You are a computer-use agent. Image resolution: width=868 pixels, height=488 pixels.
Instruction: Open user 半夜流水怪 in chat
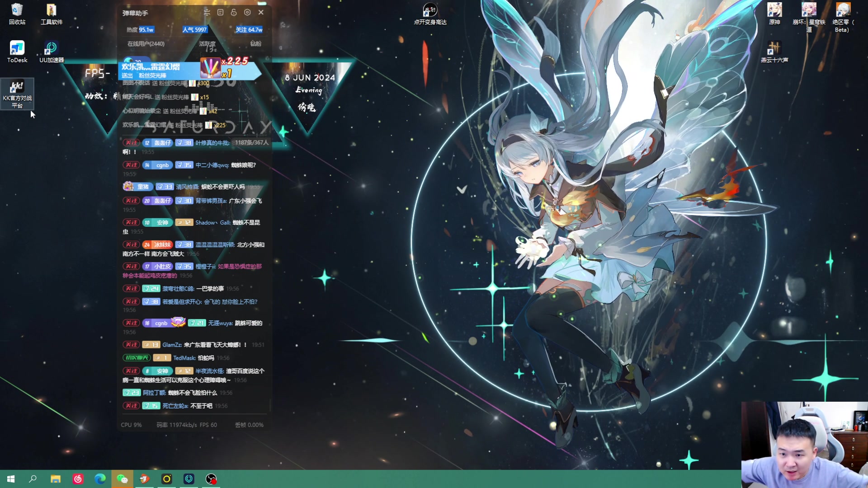[x=210, y=371]
